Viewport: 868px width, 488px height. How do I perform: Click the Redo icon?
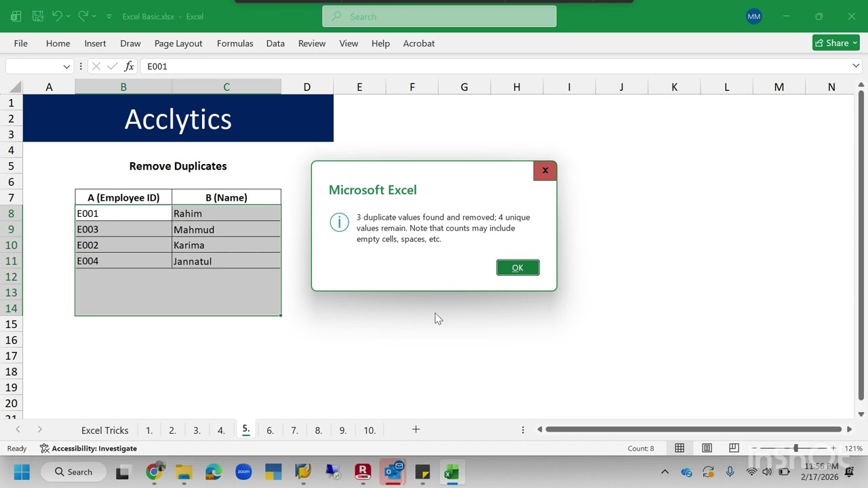pyautogui.click(x=83, y=16)
